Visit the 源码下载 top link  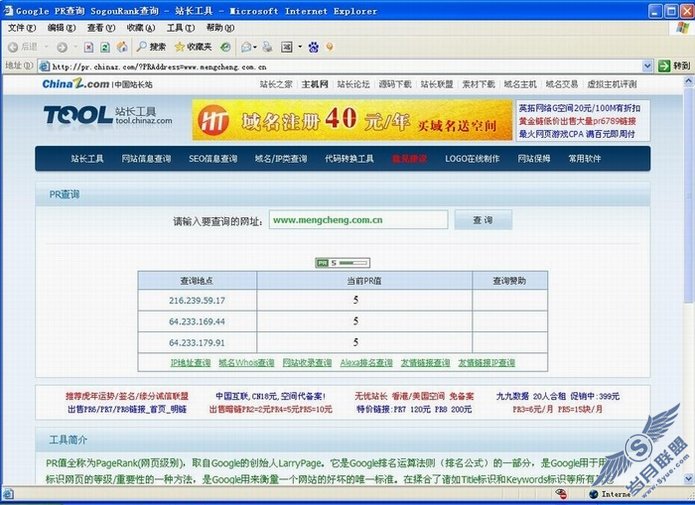tap(395, 84)
